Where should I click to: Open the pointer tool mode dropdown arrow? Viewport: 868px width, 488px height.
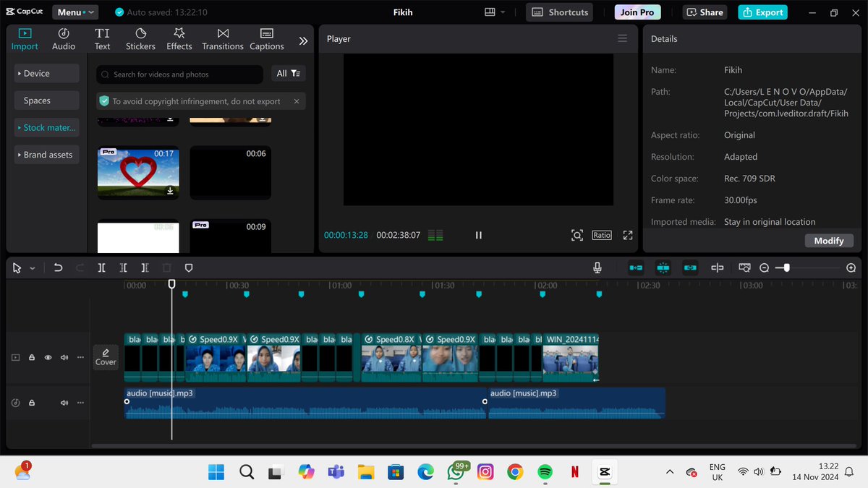click(33, 268)
